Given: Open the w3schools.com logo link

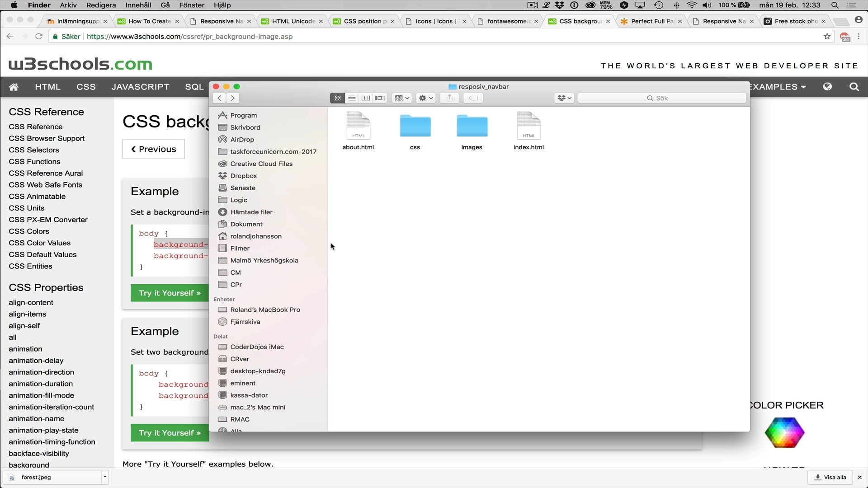Looking at the screenshot, I should coord(80,64).
